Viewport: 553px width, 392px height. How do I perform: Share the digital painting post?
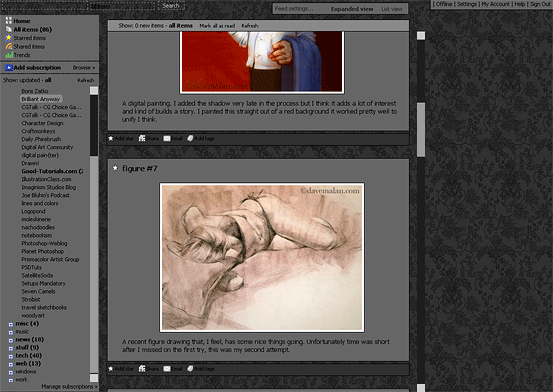[x=148, y=138]
